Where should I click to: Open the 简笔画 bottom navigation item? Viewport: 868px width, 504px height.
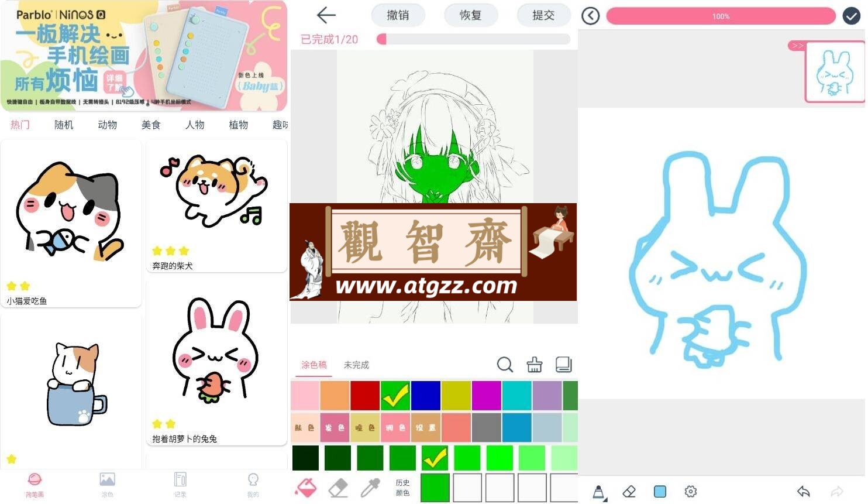point(35,485)
